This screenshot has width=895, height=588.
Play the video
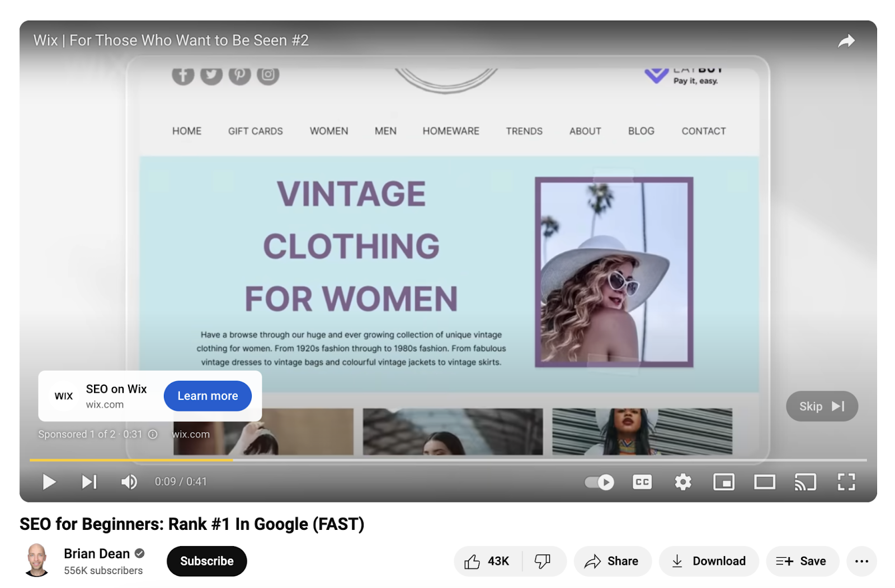[49, 481]
